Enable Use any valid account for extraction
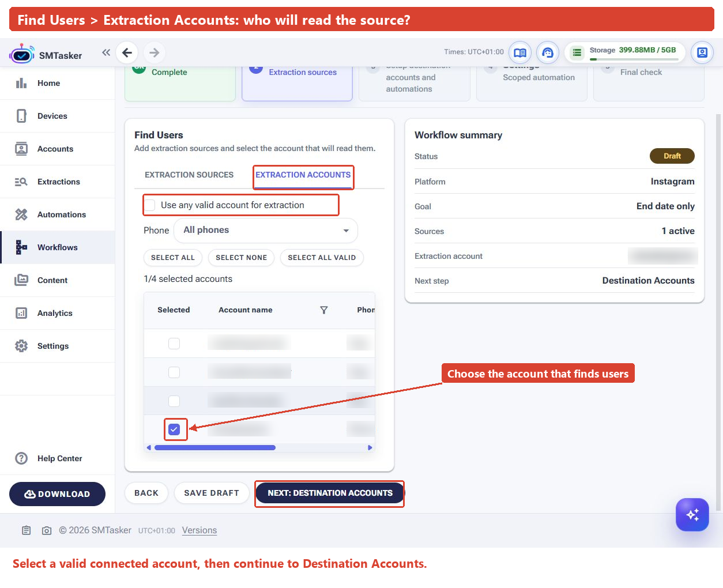723x588 pixels. pyautogui.click(x=150, y=205)
